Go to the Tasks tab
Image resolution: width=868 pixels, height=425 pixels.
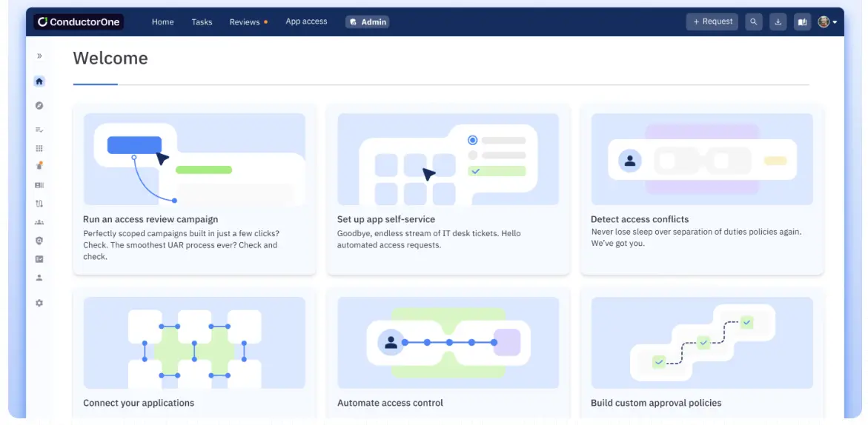[x=202, y=22]
